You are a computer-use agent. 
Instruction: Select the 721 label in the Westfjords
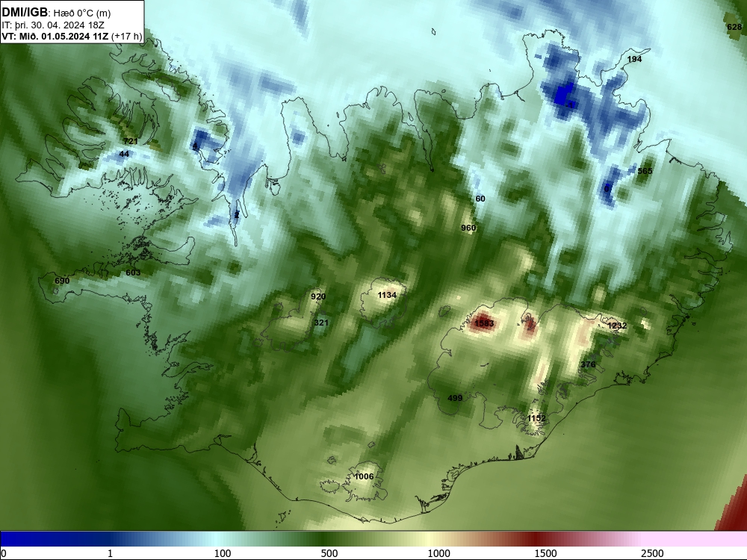point(130,141)
